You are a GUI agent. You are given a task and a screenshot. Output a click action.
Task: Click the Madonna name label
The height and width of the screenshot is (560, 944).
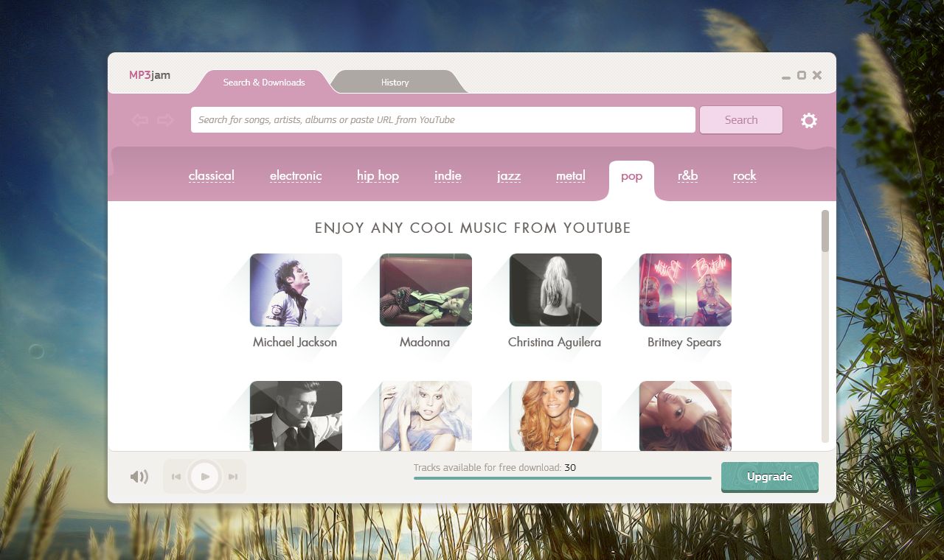click(425, 343)
